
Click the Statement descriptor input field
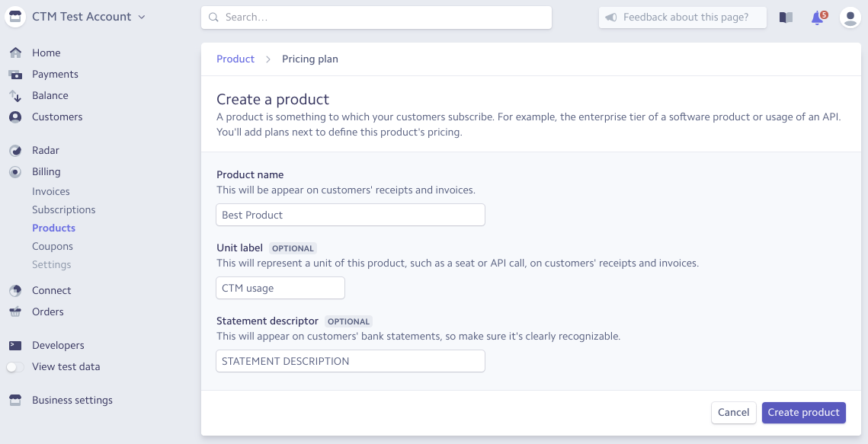tap(351, 361)
